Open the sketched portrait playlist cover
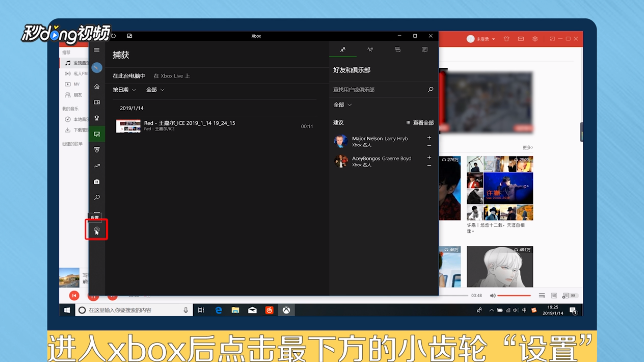The image size is (644, 362). tap(500, 267)
